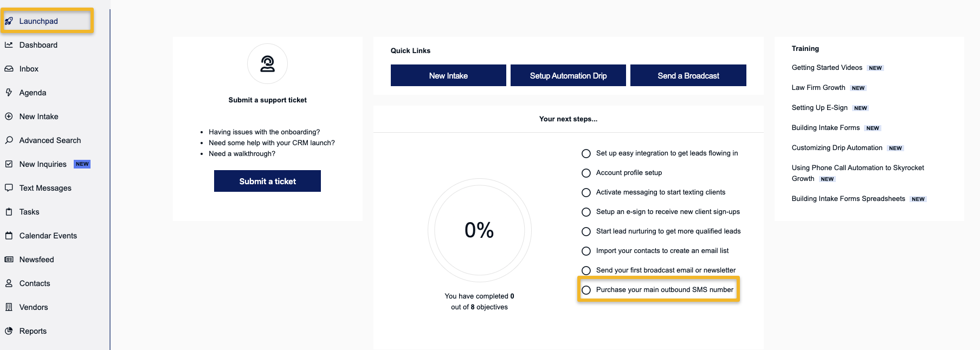
Task: Click the 0% progress circle
Action: tap(479, 230)
